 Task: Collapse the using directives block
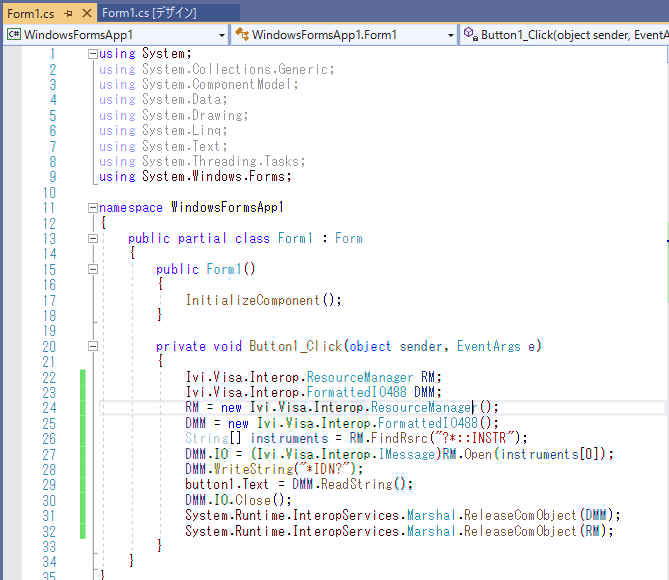93,54
